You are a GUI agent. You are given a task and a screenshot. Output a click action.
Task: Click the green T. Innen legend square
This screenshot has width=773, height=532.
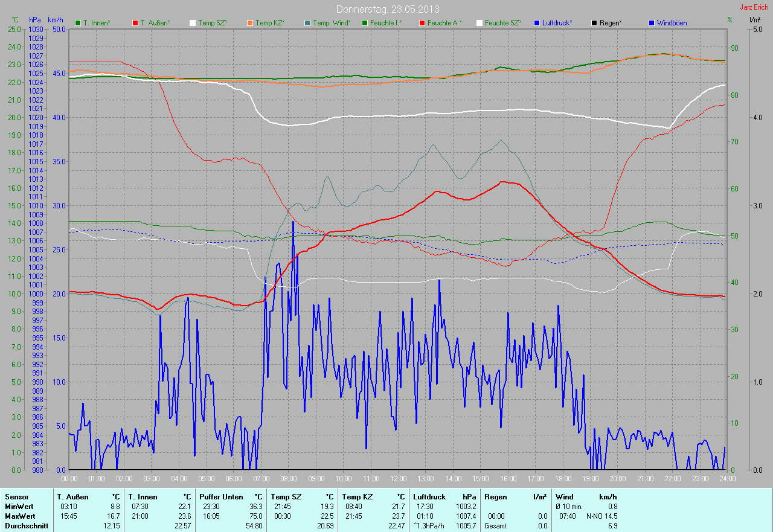78,23
